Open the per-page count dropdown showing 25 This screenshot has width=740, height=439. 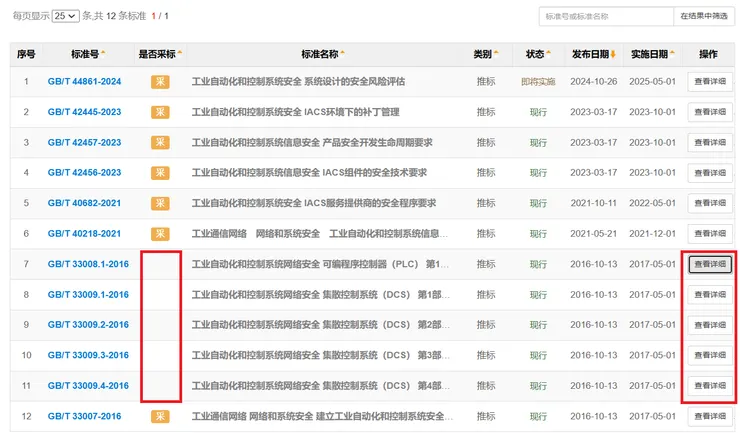(65, 16)
